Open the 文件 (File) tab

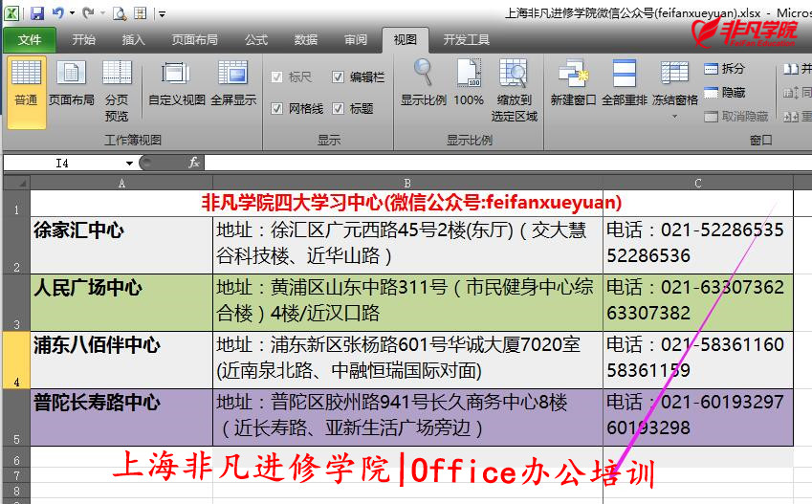[30, 39]
